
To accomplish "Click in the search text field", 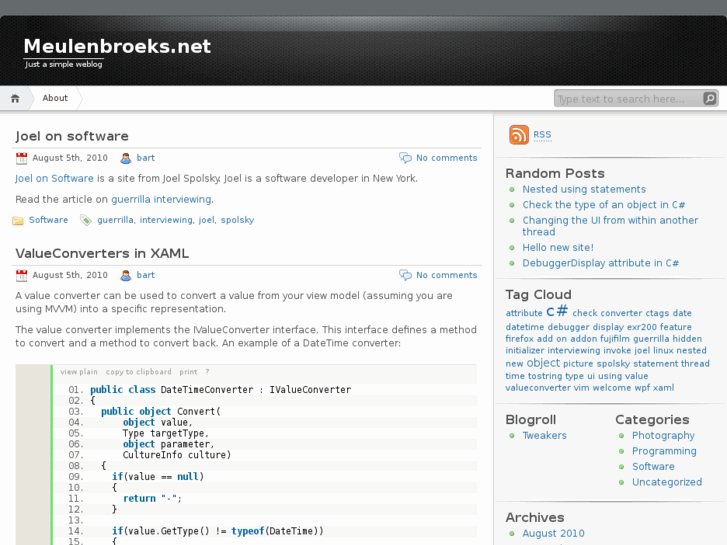I will coord(626,98).
